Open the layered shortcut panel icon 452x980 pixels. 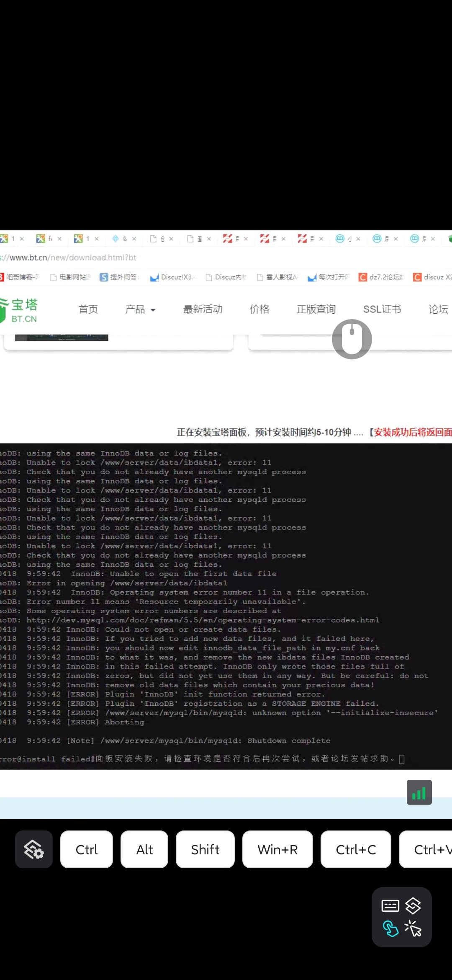[413, 905]
